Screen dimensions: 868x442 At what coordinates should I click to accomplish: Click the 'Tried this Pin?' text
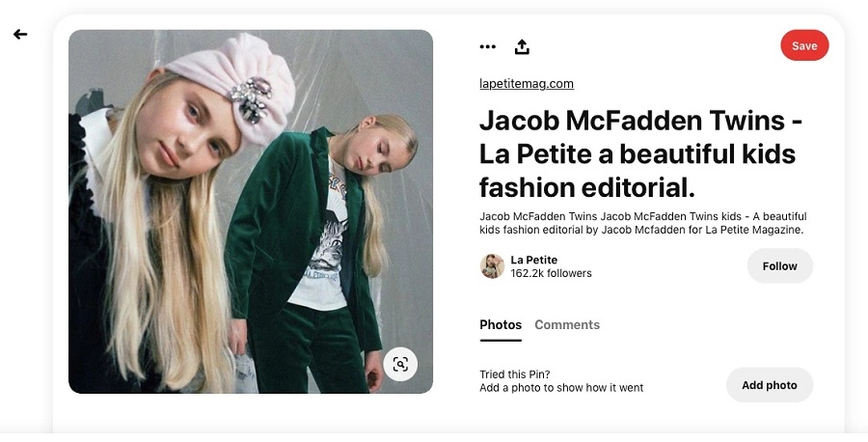tap(515, 374)
